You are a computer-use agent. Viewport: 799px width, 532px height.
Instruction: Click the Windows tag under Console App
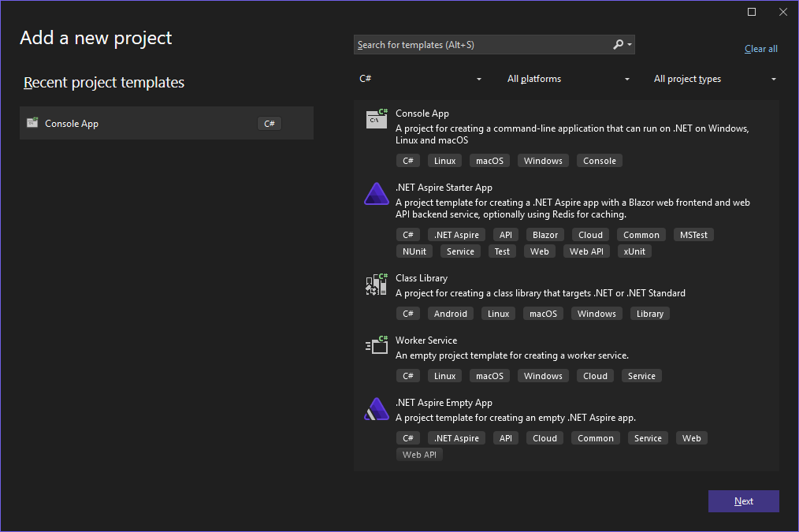[543, 161]
